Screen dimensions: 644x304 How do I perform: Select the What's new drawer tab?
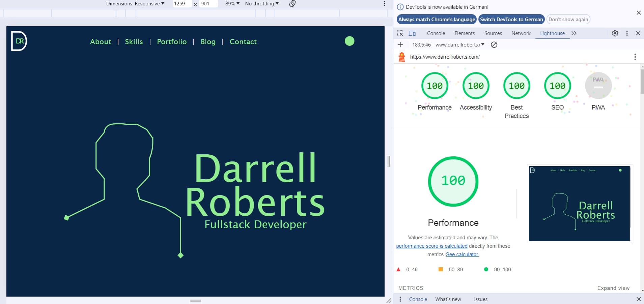(448, 299)
